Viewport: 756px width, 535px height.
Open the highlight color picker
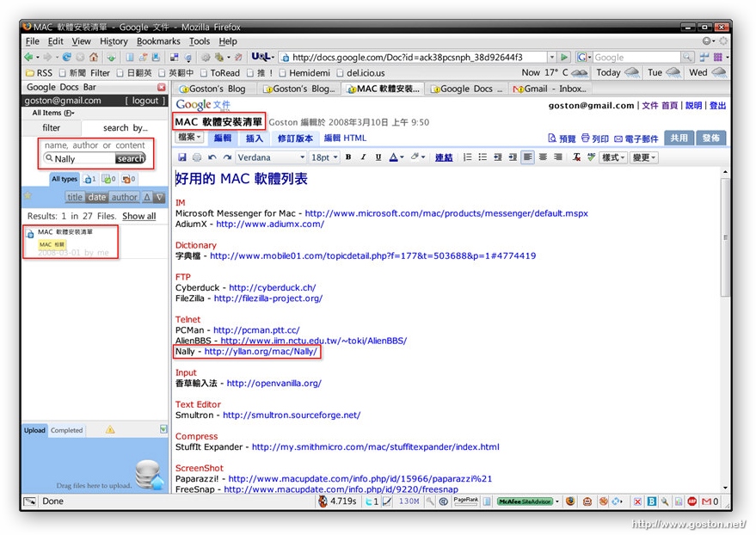(417, 157)
